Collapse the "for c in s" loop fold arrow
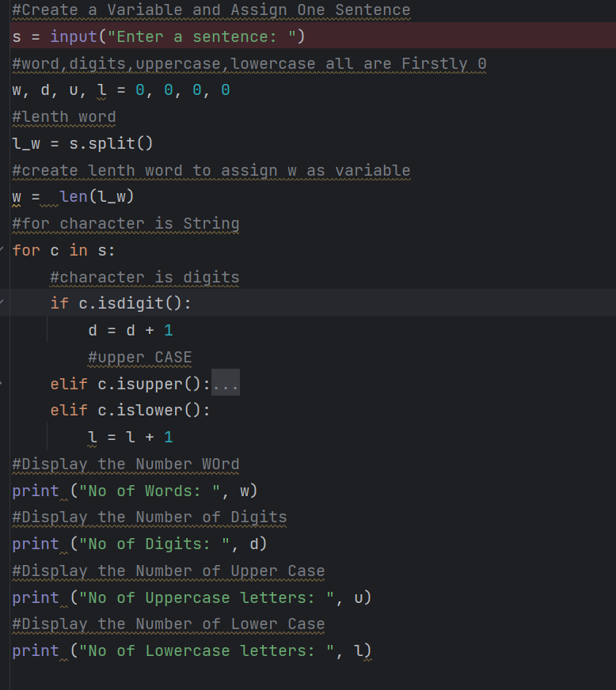 click(x=3, y=250)
